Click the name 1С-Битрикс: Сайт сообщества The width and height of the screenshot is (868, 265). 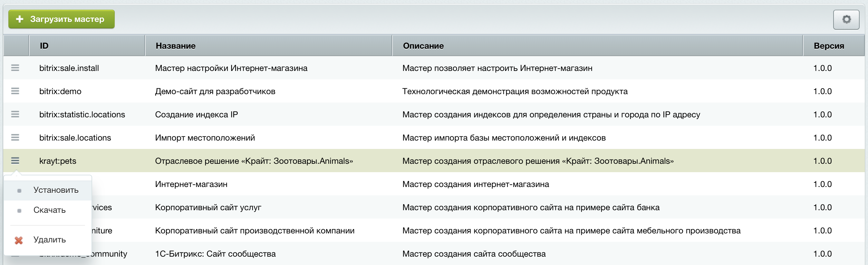point(215,254)
